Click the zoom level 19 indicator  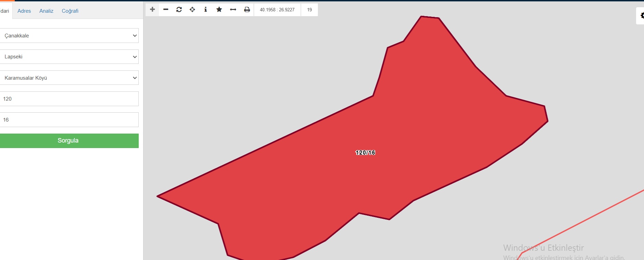coord(309,10)
